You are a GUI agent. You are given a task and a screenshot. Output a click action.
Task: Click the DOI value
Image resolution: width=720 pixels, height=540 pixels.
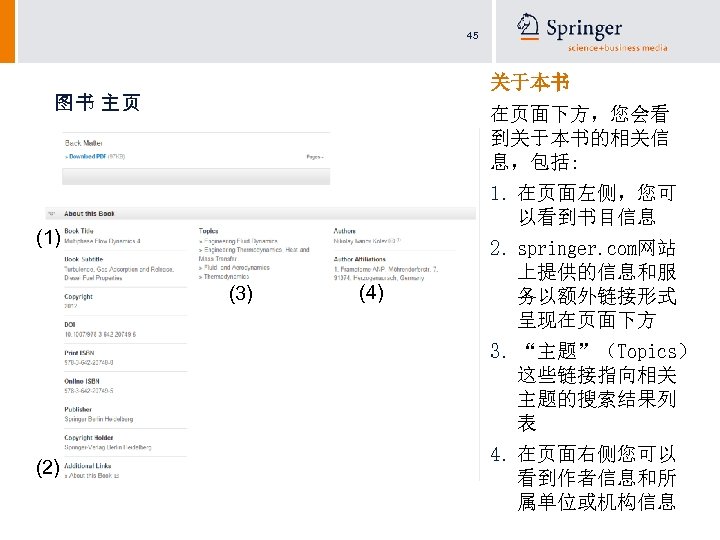click(x=100, y=334)
